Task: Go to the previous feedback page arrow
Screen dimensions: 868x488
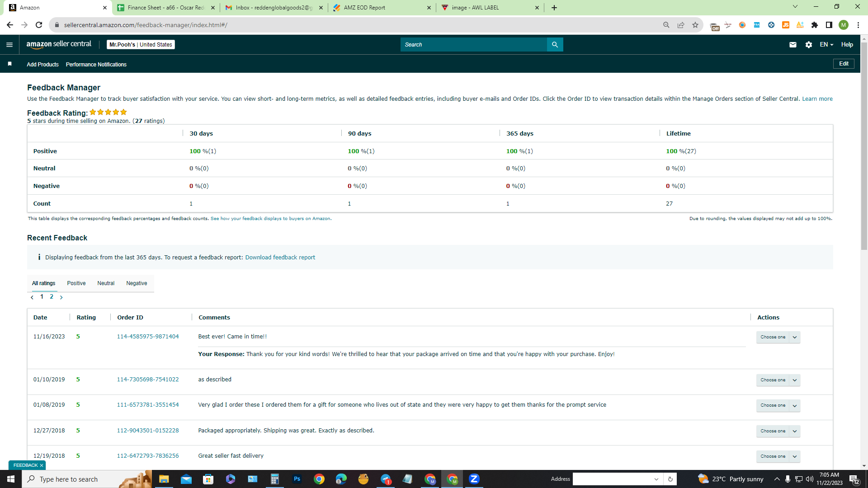Action: click(x=32, y=297)
